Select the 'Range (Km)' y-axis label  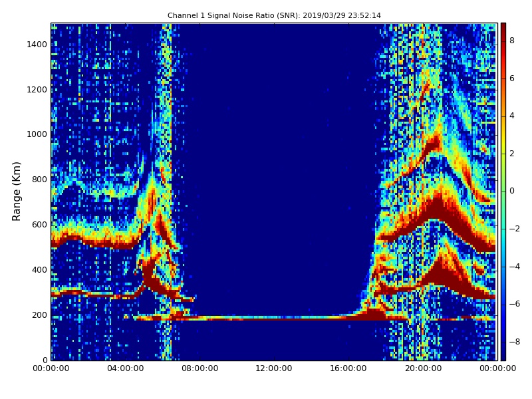coord(16,192)
